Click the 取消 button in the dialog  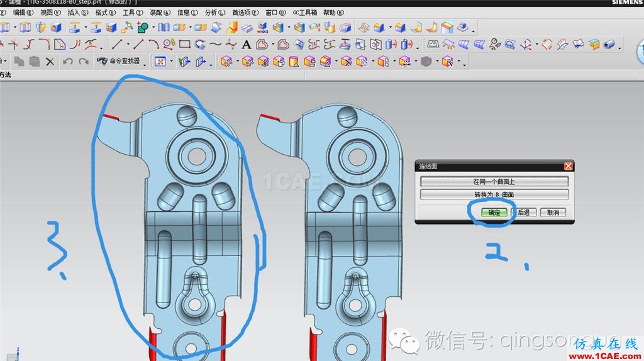click(x=553, y=213)
